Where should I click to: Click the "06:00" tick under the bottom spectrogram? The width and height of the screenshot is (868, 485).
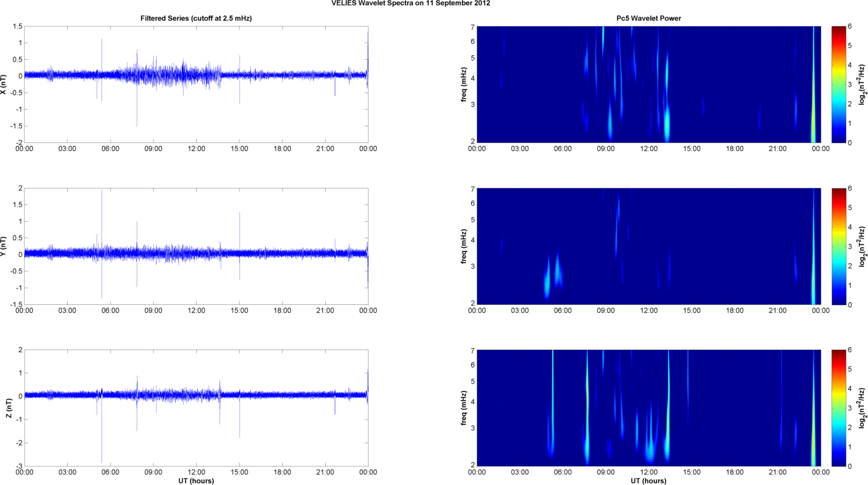[x=563, y=472]
